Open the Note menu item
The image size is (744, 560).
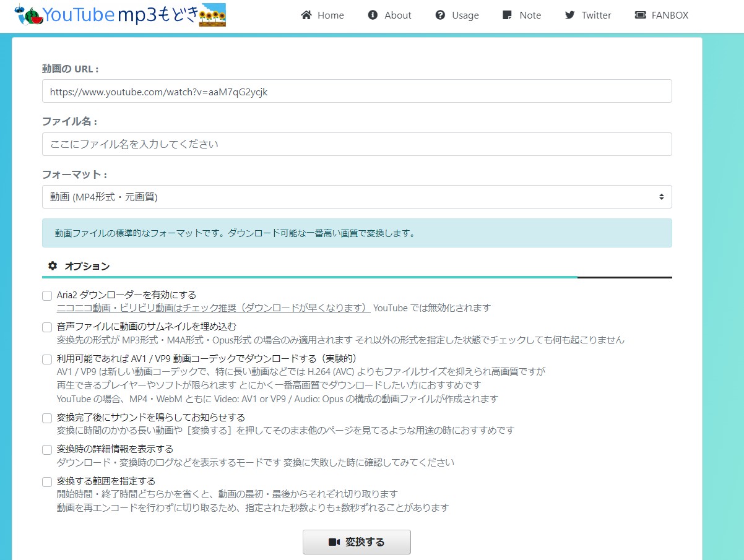tap(522, 15)
